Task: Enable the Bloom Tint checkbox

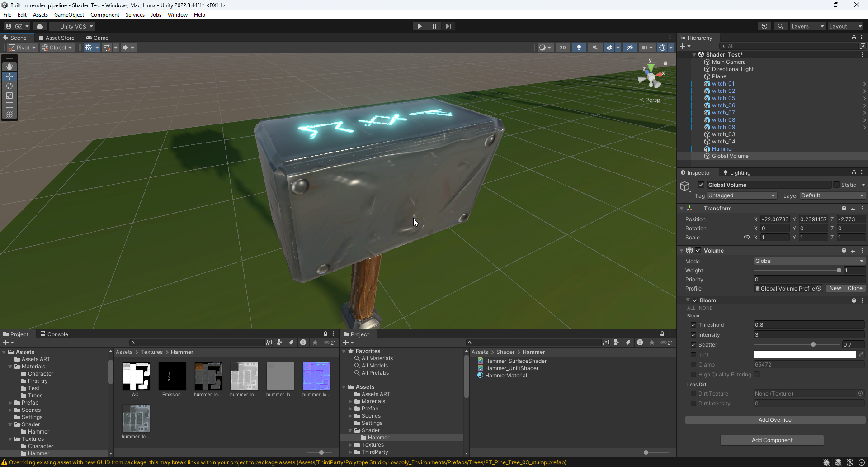Action: click(693, 355)
